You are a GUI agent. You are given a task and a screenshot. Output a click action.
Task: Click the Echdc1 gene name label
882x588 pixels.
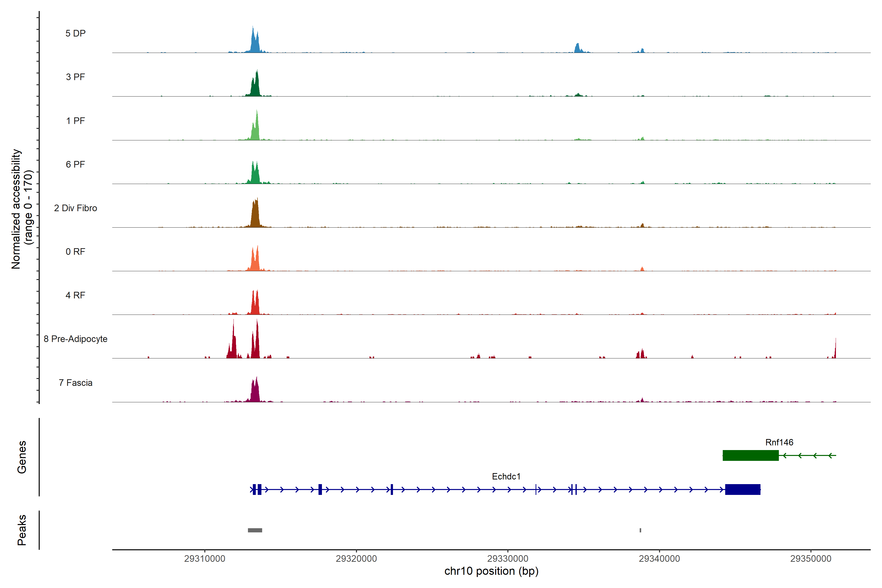point(506,476)
